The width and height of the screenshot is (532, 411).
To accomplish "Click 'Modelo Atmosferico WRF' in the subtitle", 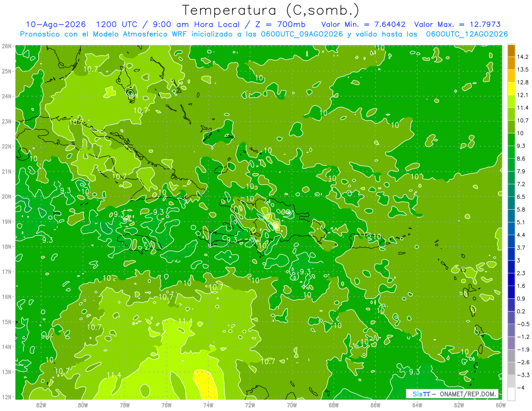I will pyautogui.click(x=140, y=34).
